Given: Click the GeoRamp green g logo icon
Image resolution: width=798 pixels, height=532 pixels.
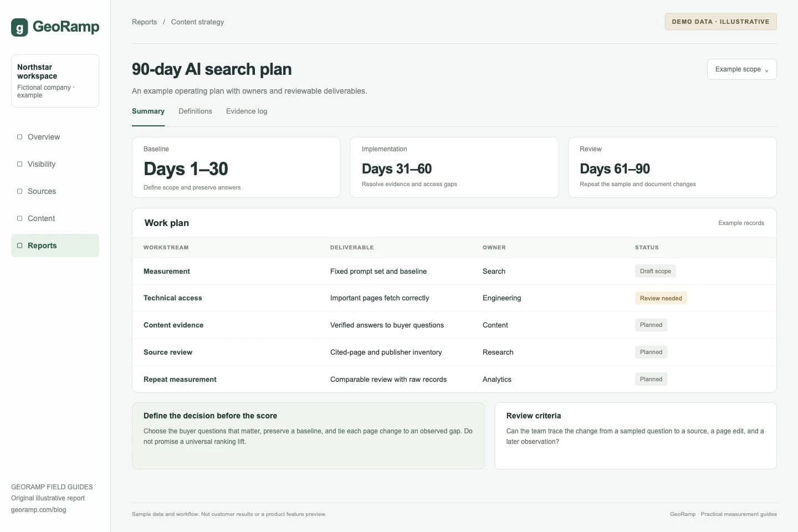Looking at the screenshot, I should pos(19,27).
